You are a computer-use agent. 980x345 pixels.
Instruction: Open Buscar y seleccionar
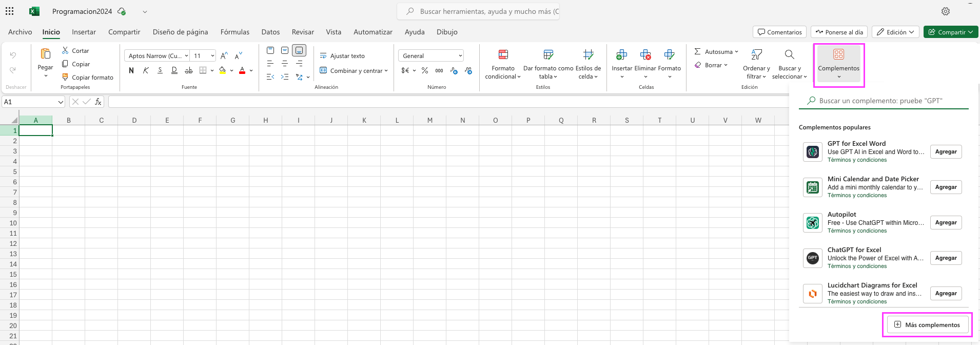pos(789,64)
